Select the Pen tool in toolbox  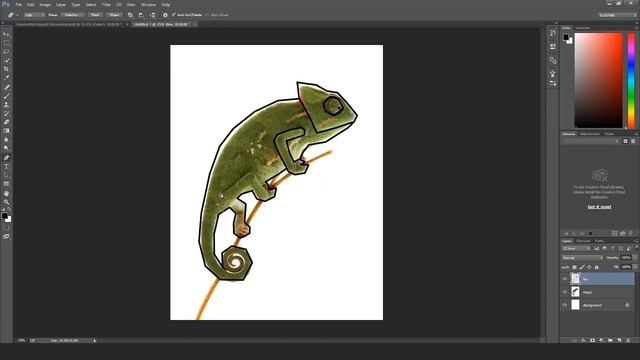[x=6, y=158]
